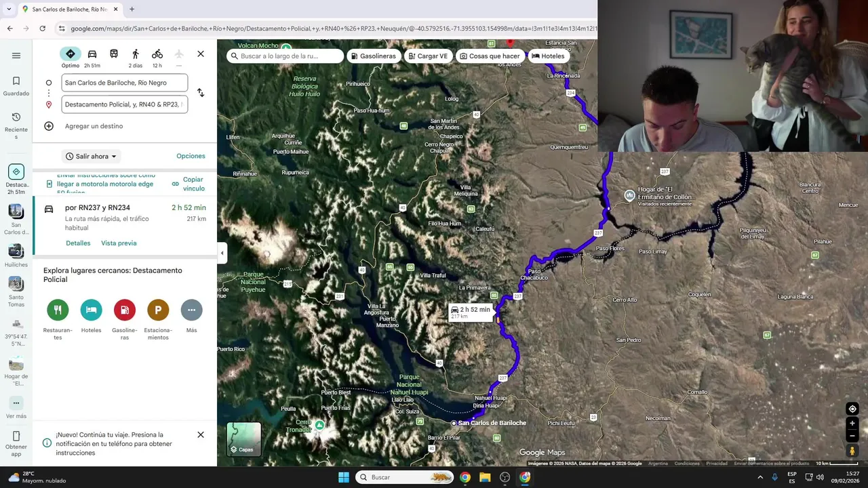Open the Santo Tomas recent place

click(x=16, y=292)
